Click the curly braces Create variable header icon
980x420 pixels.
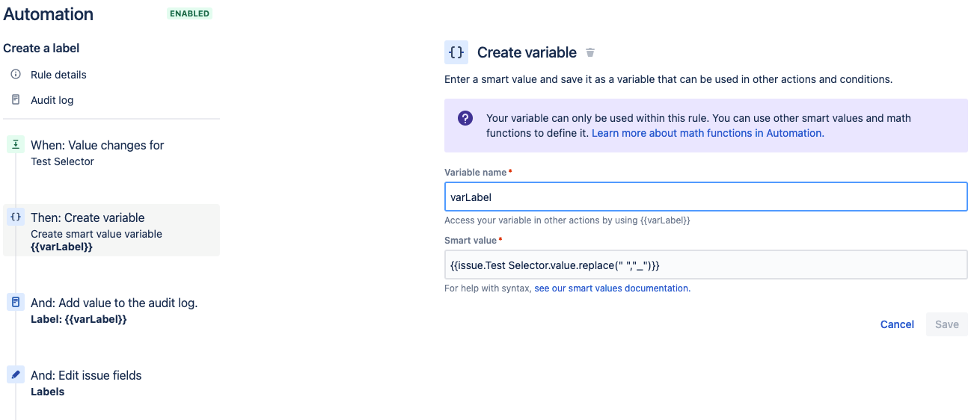click(456, 52)
